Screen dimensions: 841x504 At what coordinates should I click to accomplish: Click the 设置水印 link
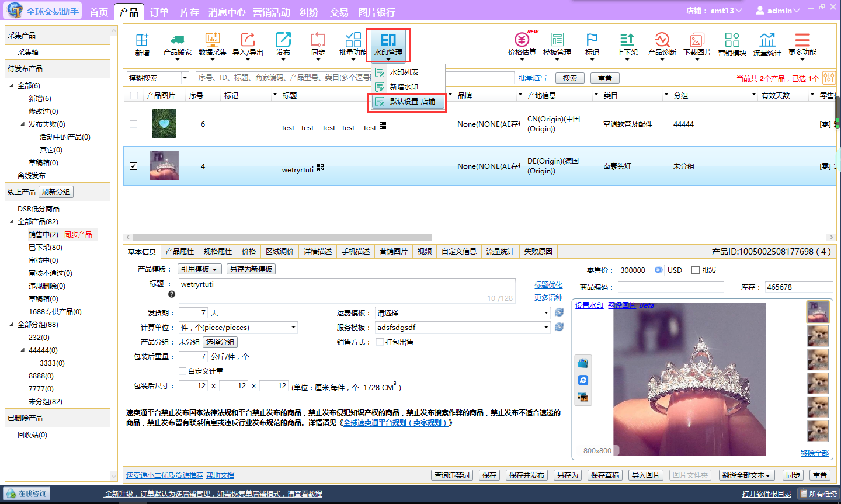pyautogui.click(x=589, y=305)
